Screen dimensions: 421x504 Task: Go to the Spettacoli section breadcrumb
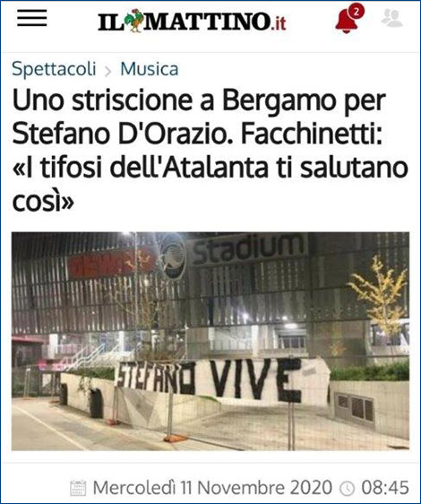[x=54, y=69]
